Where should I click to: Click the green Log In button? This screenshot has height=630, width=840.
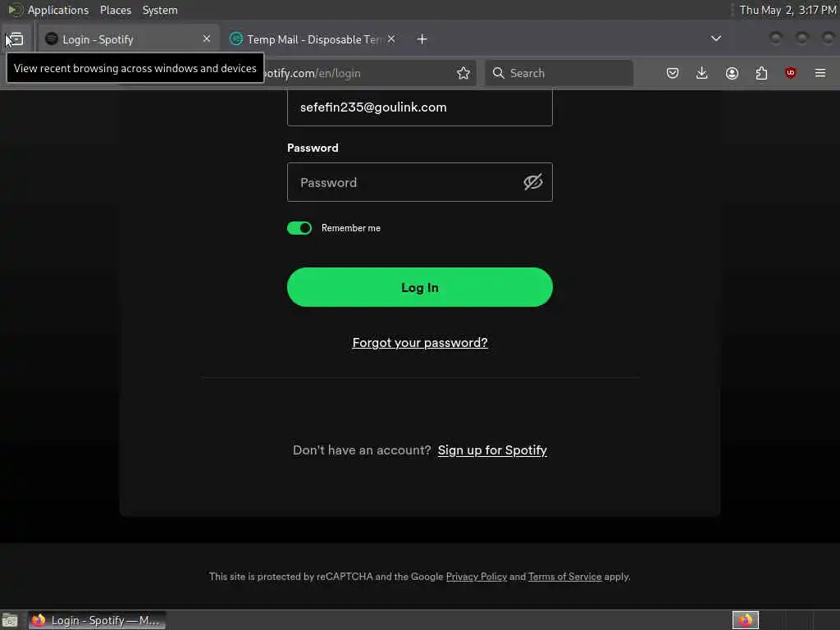click(x=420, y=287)
